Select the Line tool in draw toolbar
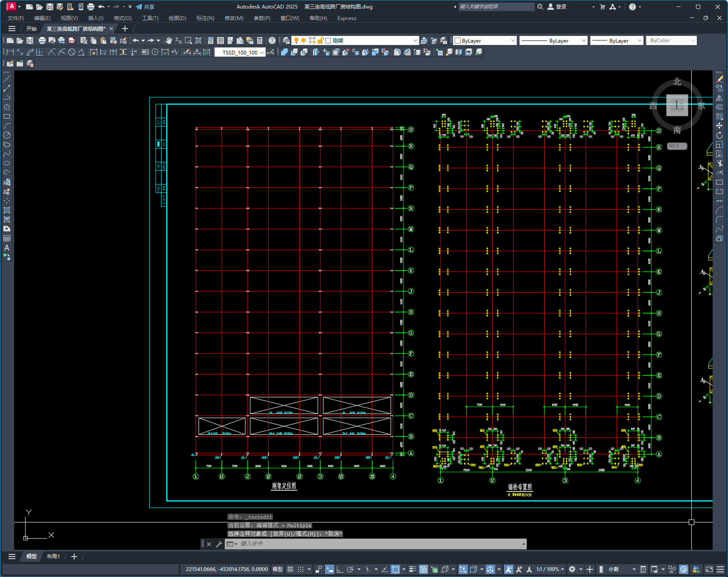The image size is (728, 577). 7,79
